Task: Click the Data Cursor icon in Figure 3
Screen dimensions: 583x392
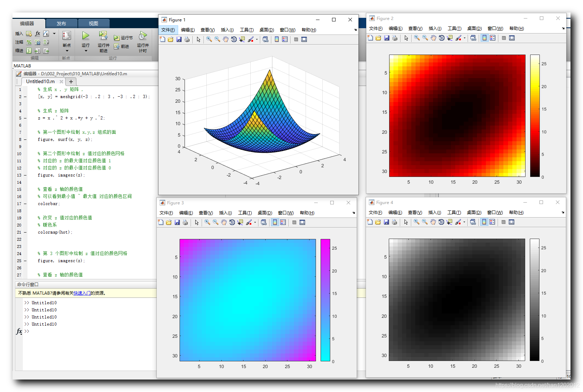Action: point(240,222)
